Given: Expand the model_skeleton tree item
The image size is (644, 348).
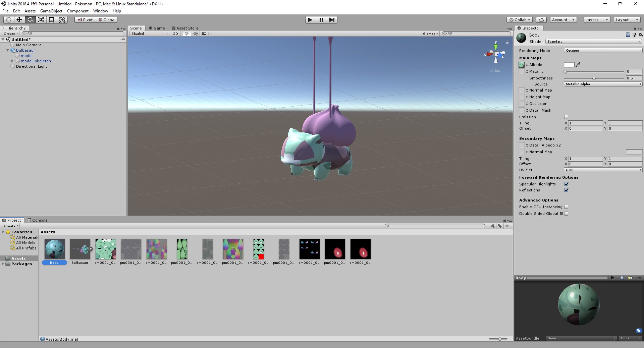Looking at the screenshot, I should [x=12, y=61].
